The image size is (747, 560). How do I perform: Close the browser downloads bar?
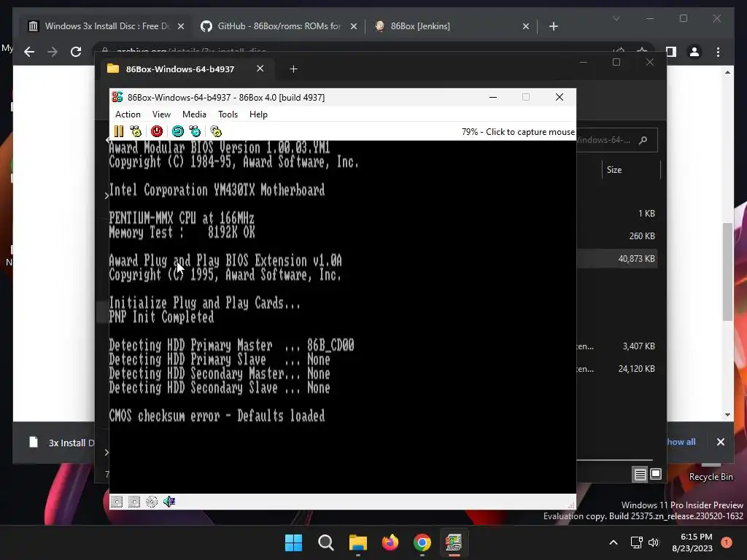pos(721,442)
